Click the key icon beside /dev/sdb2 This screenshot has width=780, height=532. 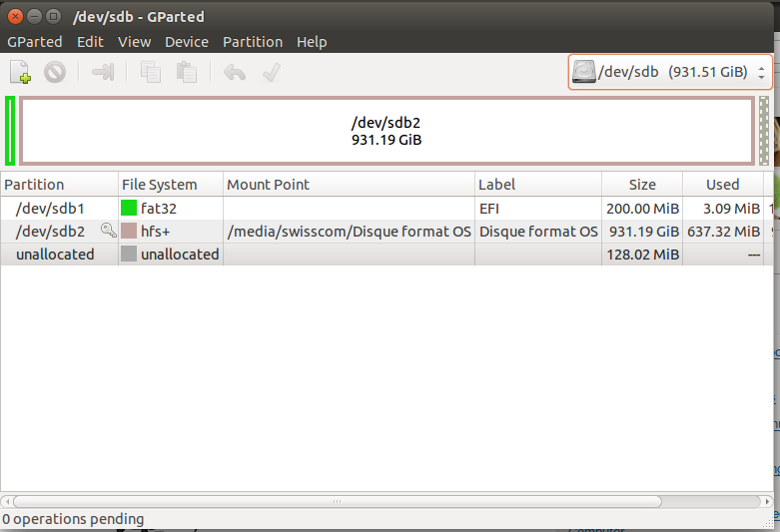pos(108,232)
